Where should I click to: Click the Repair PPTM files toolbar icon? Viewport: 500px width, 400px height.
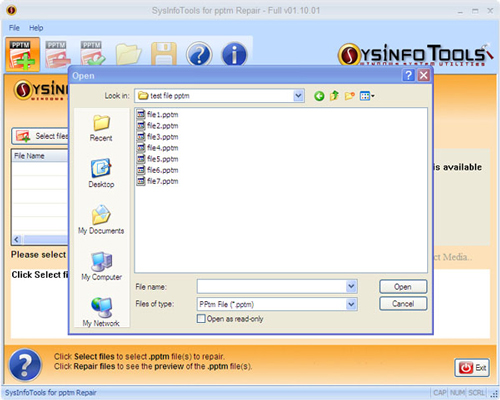93,54
